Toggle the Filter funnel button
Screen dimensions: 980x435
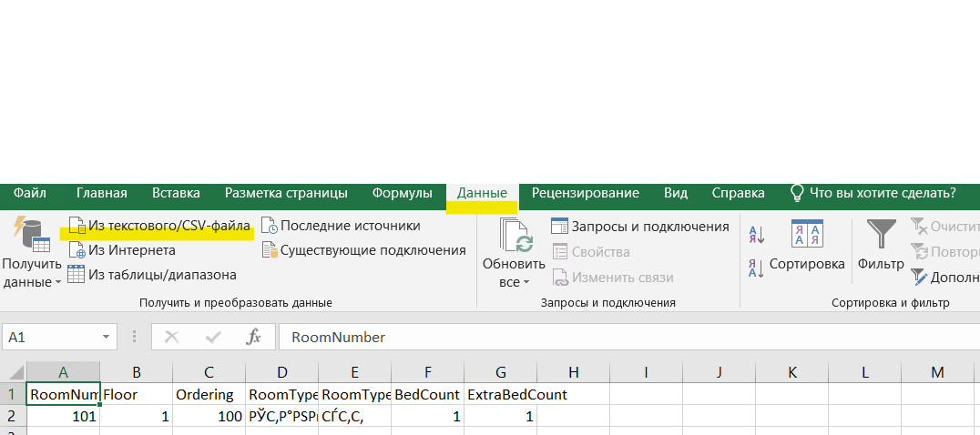tap(880, 246)
